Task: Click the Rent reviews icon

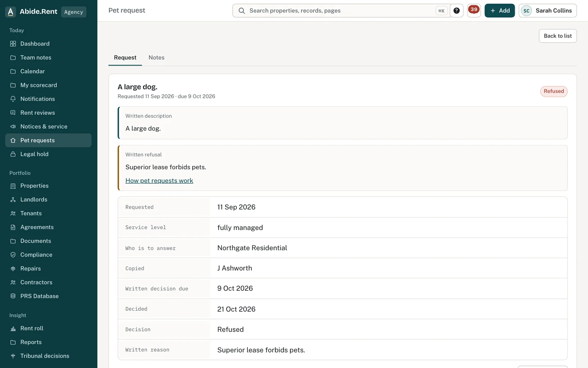Action: [x=13, y=113]
